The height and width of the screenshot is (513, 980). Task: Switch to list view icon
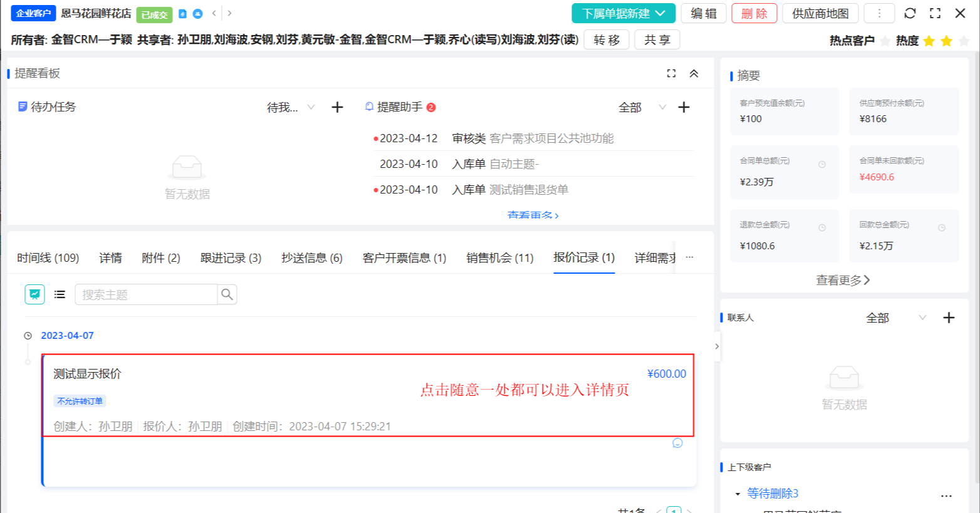click(x=60, y=294)
